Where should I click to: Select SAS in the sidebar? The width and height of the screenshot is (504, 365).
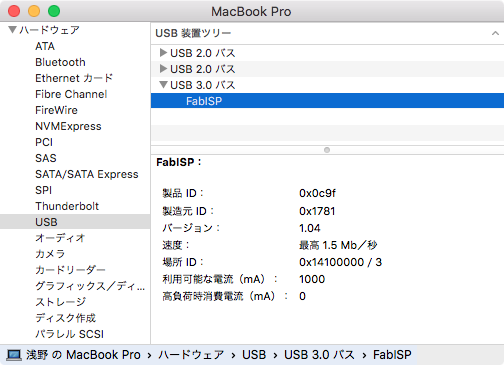click(46, 158)
